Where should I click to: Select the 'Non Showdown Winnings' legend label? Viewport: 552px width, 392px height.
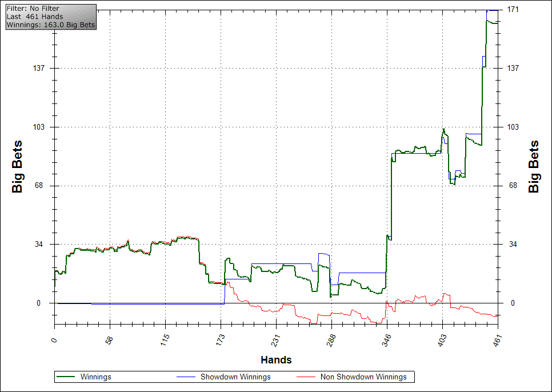(x=363, y=377)
